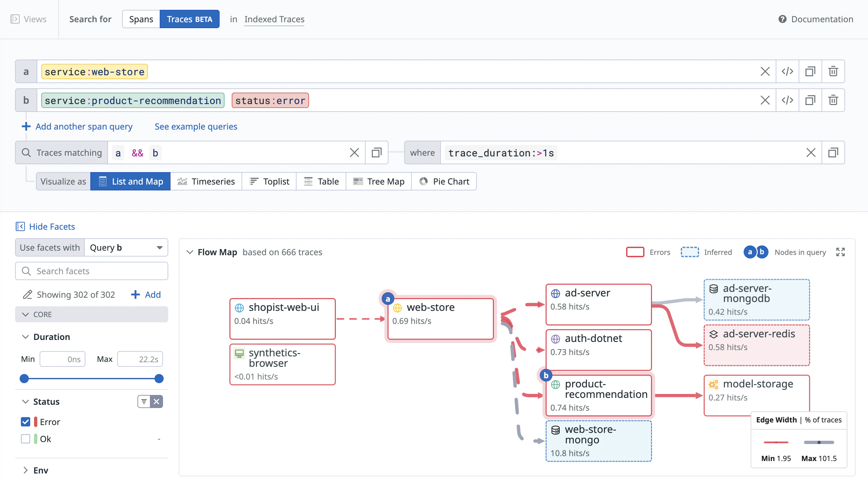Open code view for query b
The width and height of the screenshot is (868, 481).
787,100
